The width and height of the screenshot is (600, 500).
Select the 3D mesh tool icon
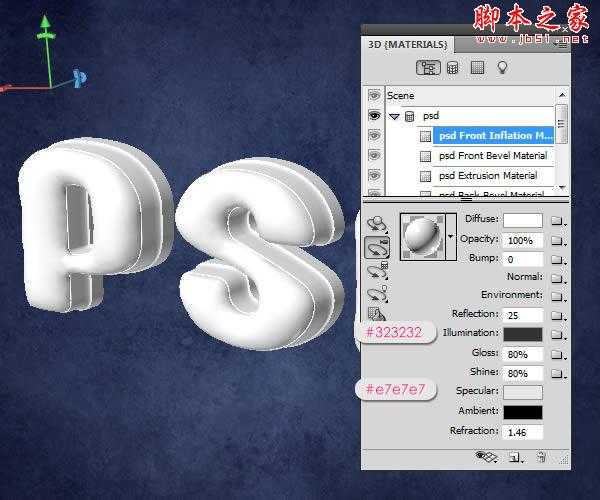point(377,271)
